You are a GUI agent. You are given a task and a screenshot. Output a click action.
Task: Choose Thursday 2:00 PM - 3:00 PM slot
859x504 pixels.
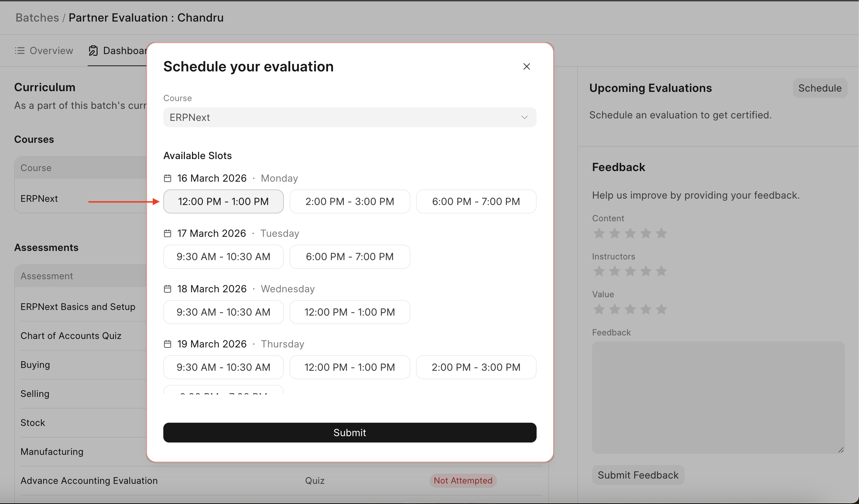coord(476,367)
